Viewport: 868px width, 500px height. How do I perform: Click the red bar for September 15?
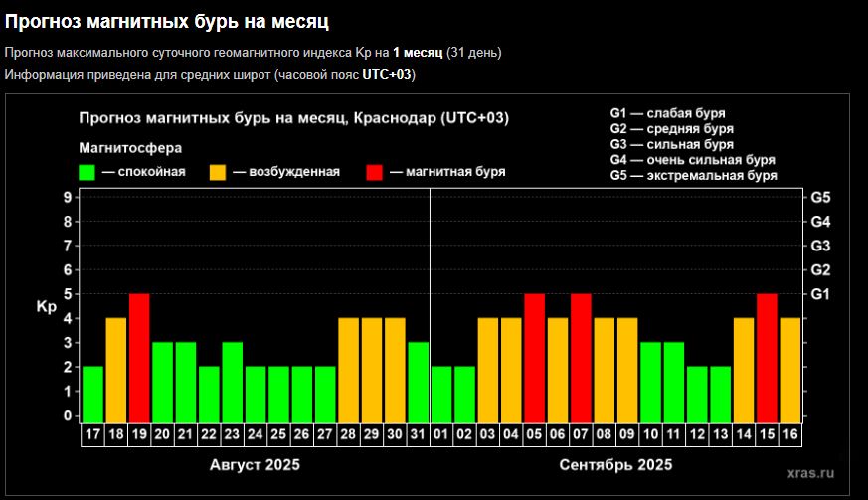coord(768,358)
